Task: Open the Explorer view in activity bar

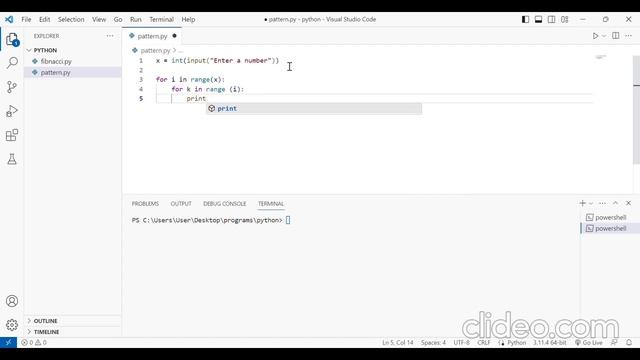Action: point(12,40)
